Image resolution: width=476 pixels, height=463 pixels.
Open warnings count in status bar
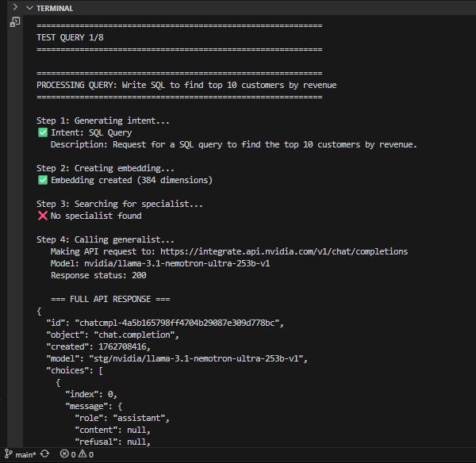coord(86,454)
